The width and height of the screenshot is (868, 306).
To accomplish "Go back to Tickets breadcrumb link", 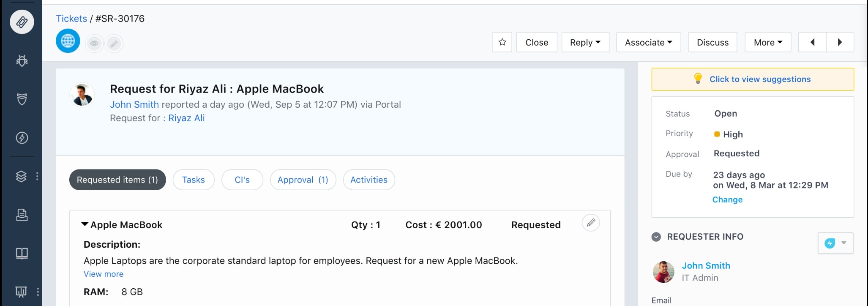I will [71, 19].
